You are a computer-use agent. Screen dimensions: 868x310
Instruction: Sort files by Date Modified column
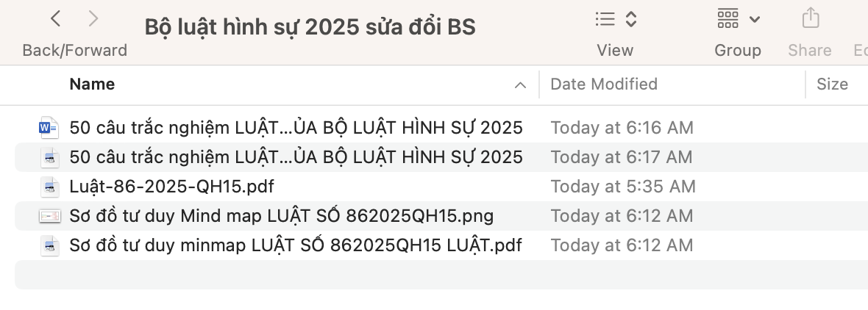[603, 84]
